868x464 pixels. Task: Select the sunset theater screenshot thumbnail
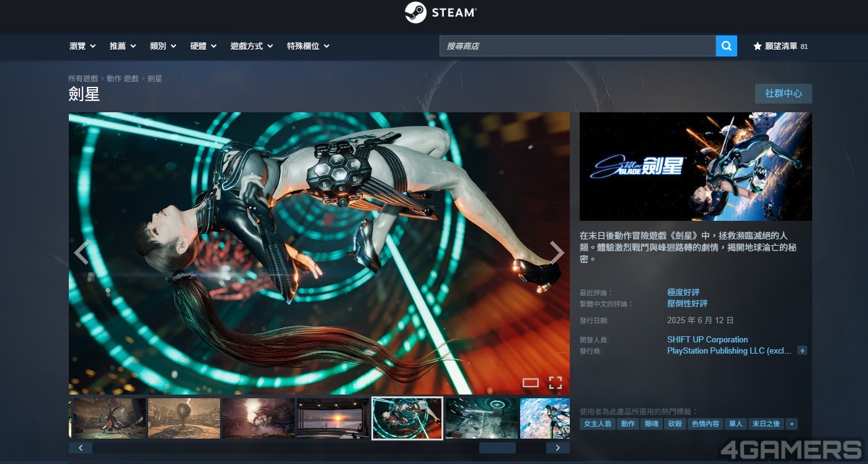333,418
